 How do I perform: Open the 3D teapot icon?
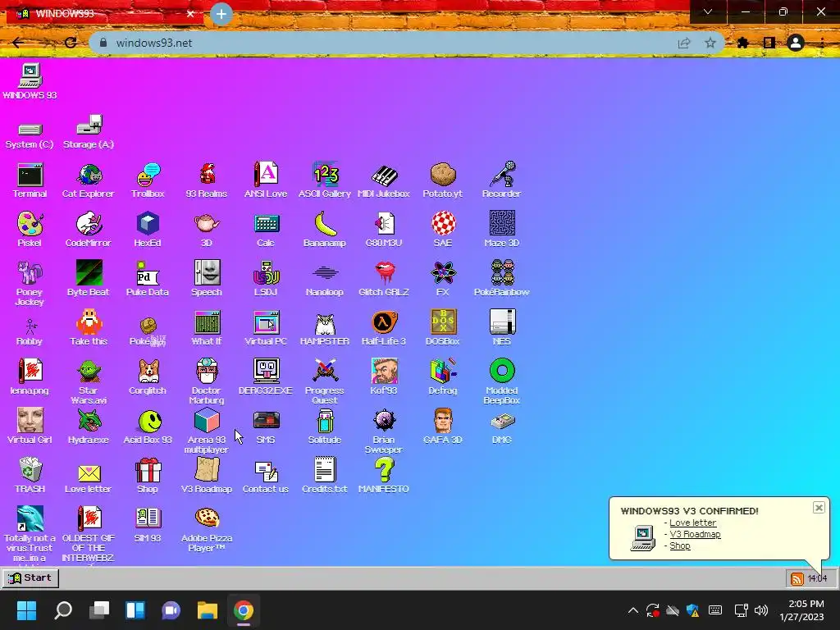click(207, 230)
